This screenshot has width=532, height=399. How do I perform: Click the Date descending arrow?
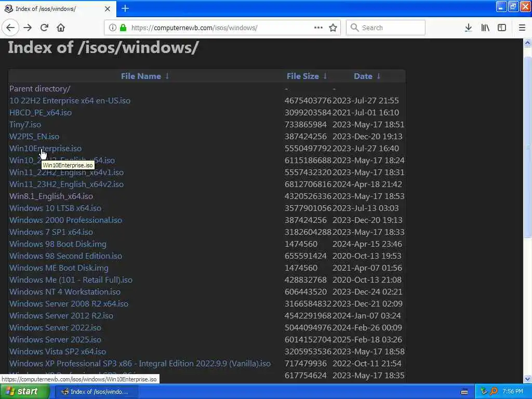pyautogui.click(x=379, y=76)
